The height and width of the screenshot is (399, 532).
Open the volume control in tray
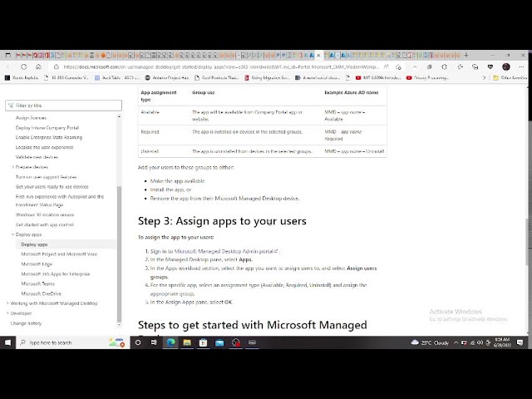coord(480,342)
